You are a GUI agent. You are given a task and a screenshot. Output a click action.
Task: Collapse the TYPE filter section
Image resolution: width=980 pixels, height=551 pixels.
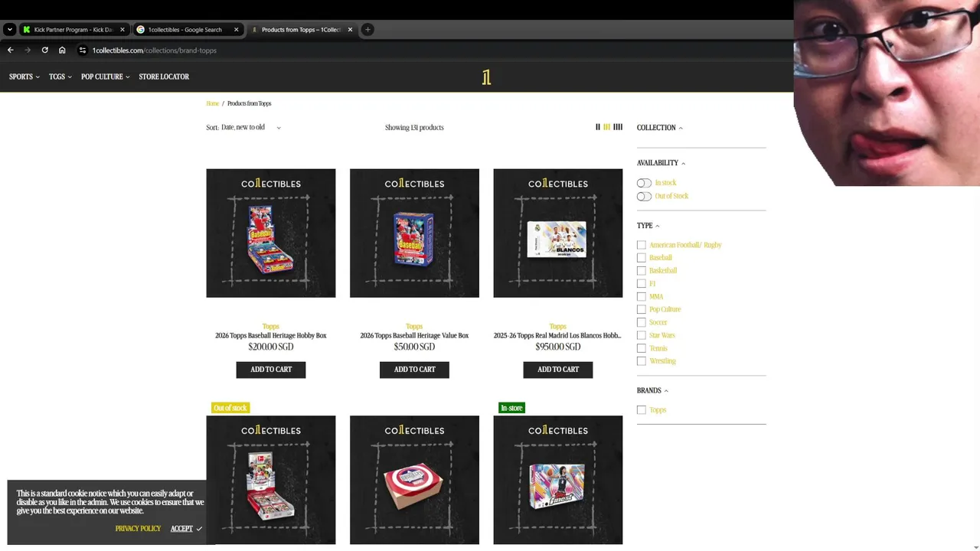pos(648,226)
